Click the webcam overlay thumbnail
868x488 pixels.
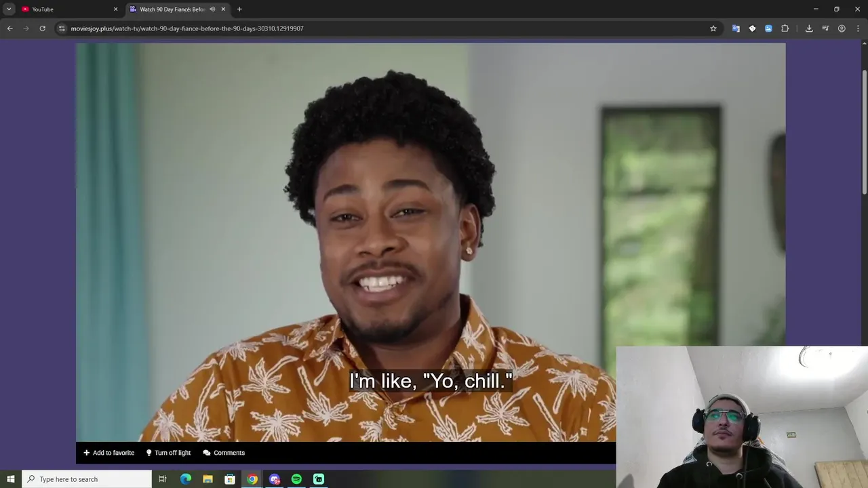[x=742, y=417]
